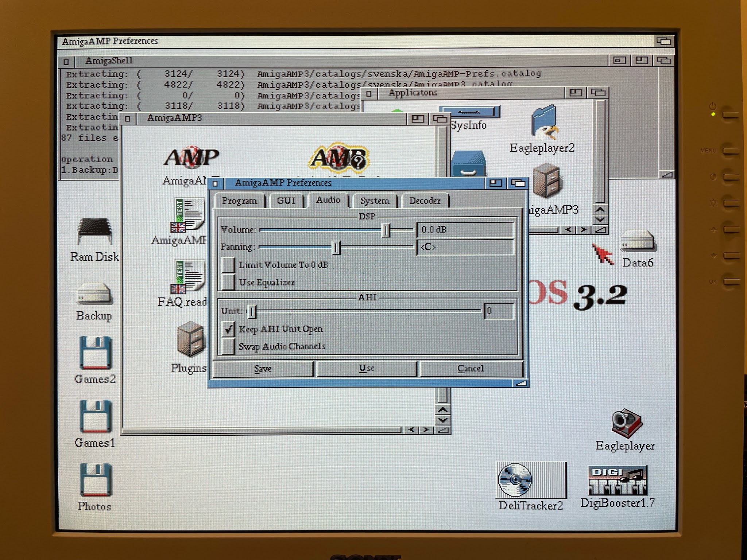Click the AHI Unit value field showing 0
This screenshot has height=560, width=747.
click(x=499, y=311)
